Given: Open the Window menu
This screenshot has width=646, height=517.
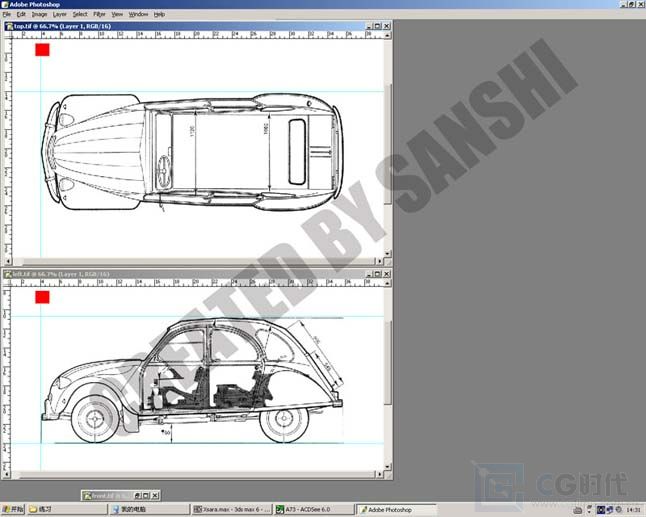Looking at the screenshot, I should [138, 14].
